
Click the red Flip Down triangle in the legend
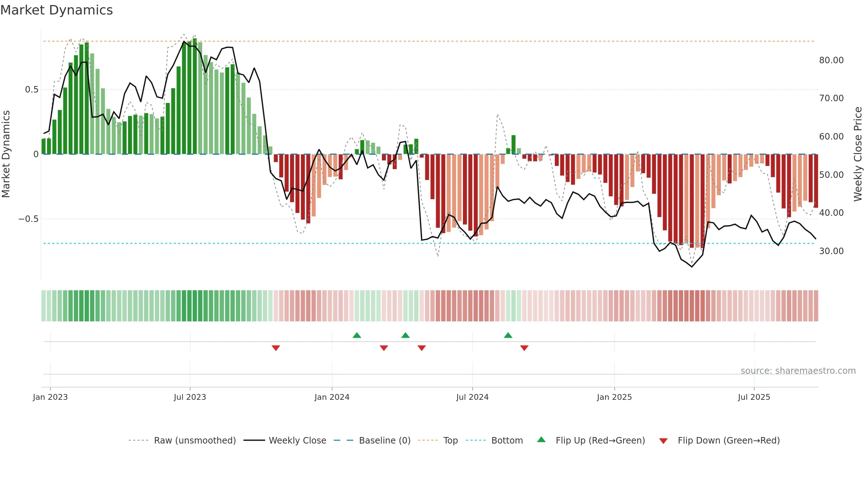663,441
